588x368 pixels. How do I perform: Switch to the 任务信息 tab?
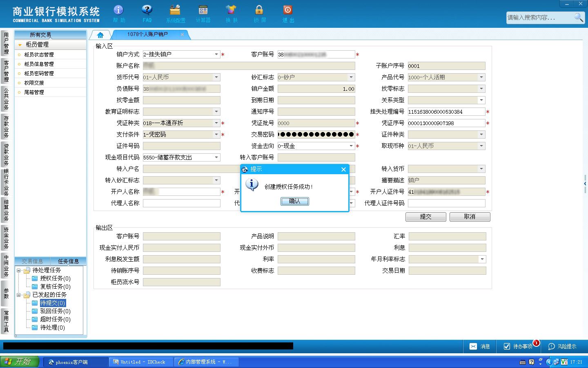[68, 261]
